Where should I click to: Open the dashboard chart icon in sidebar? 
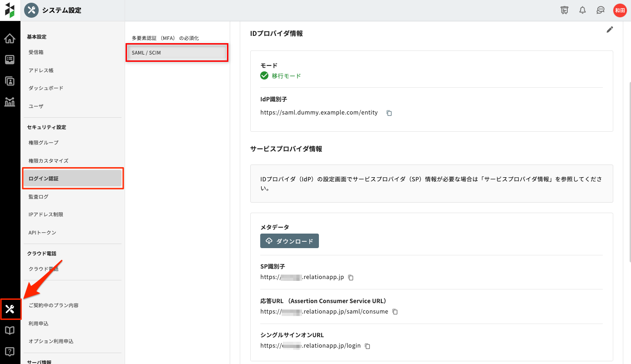click(x=10, y=102)
